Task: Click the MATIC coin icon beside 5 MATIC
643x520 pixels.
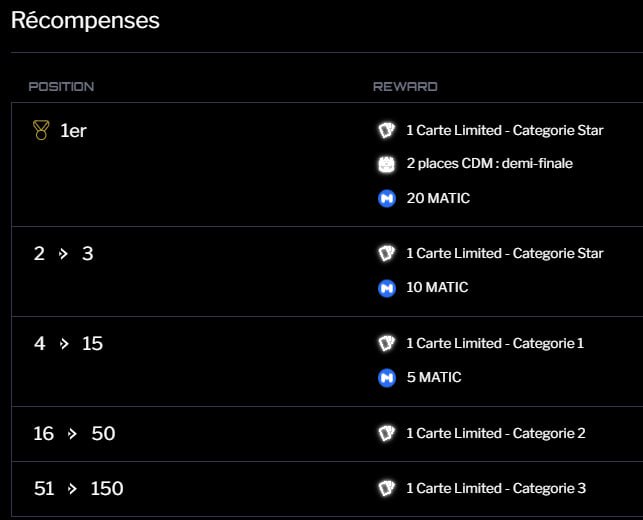Action: point(387,378)
